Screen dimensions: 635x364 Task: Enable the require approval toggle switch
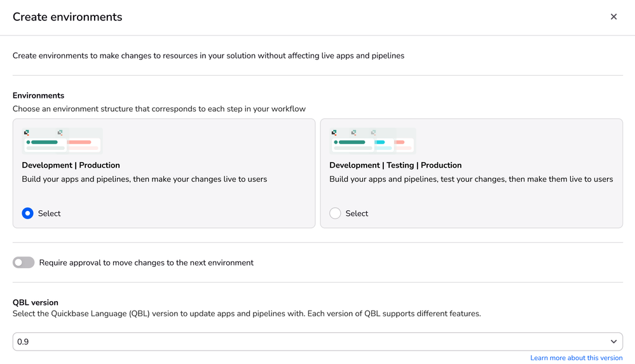click(24, 262)
